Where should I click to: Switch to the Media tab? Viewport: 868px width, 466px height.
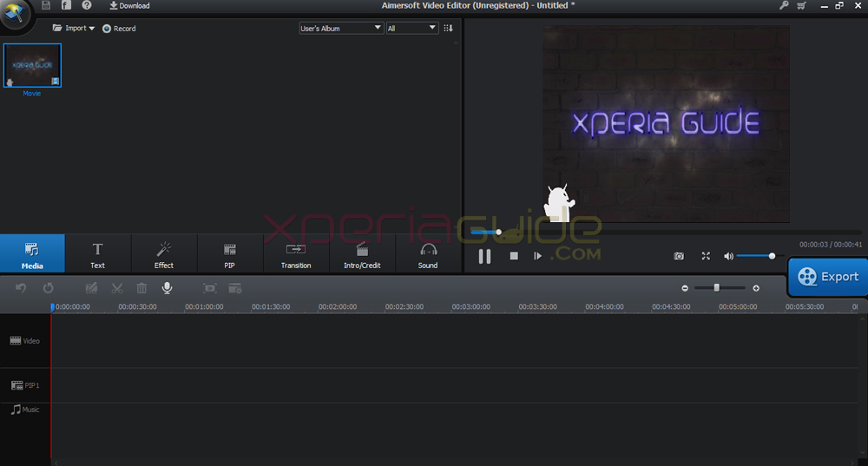(32, 253)
